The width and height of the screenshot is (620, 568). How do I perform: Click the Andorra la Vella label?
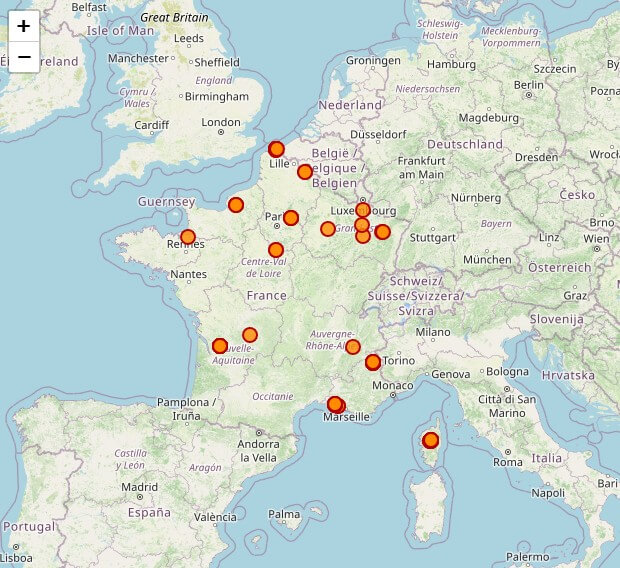[x=259, y=451]
